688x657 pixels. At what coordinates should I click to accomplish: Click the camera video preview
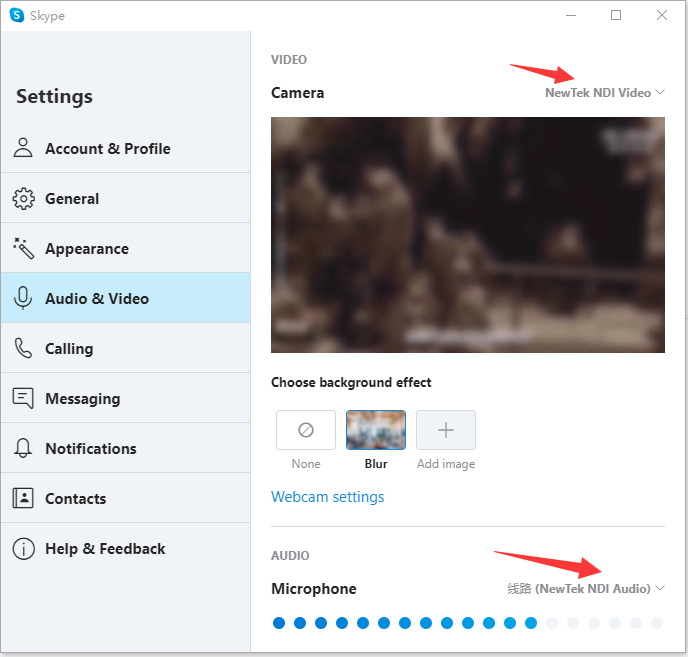pyautogui.click(x=468, y=235)
